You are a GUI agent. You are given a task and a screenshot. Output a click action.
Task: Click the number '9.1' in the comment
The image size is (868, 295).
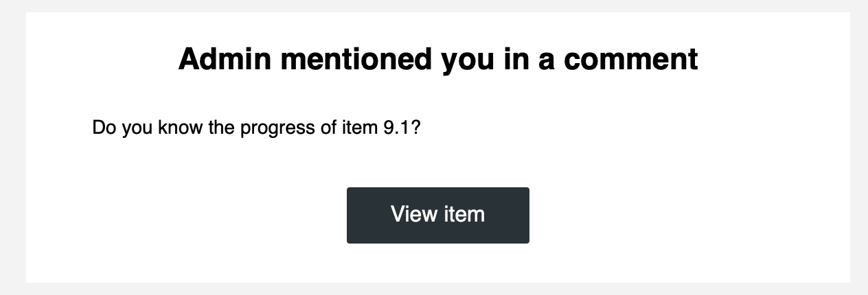coord(396,128)
